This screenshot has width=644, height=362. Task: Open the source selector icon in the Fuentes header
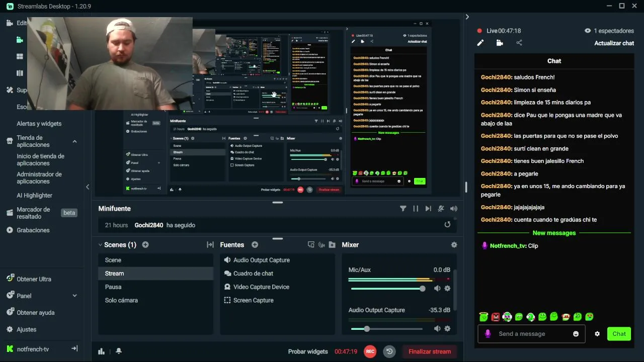311,245
